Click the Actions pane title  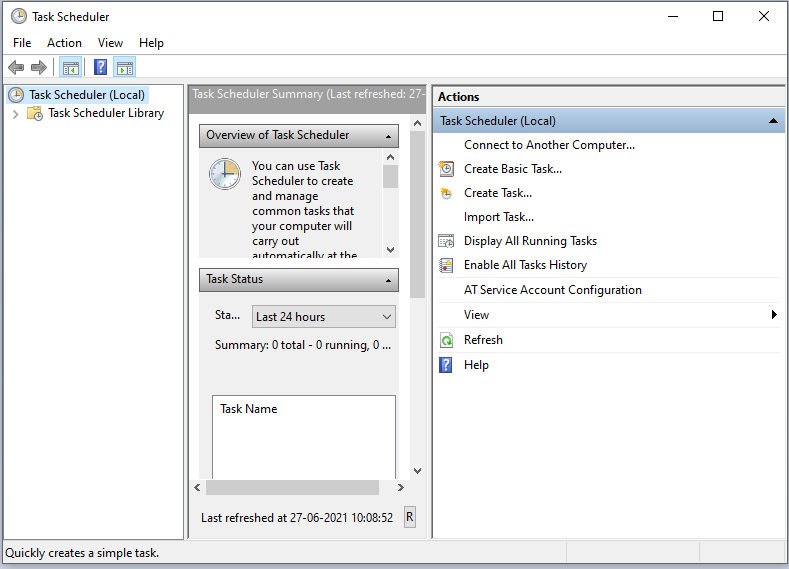(x=458, y=97)
